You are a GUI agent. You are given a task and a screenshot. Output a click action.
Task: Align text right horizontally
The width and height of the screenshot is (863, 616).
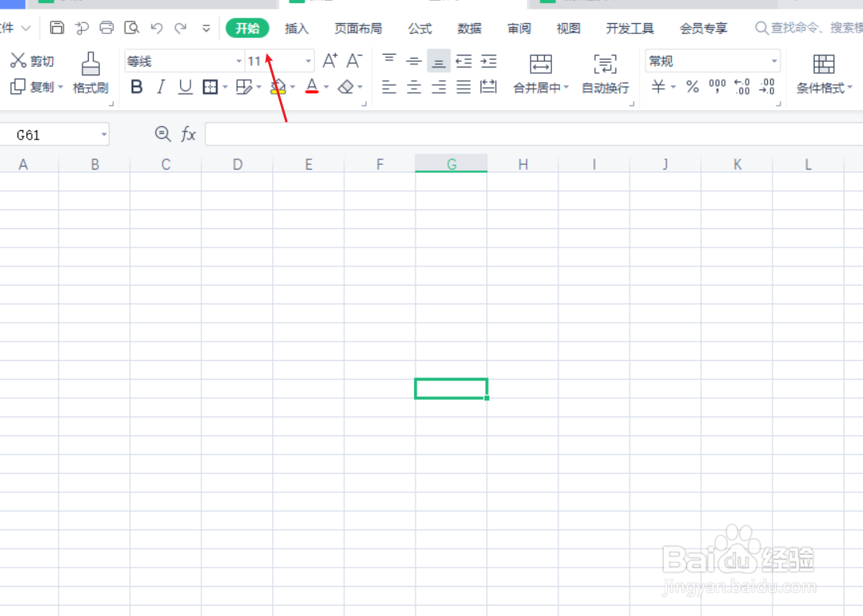439,87
